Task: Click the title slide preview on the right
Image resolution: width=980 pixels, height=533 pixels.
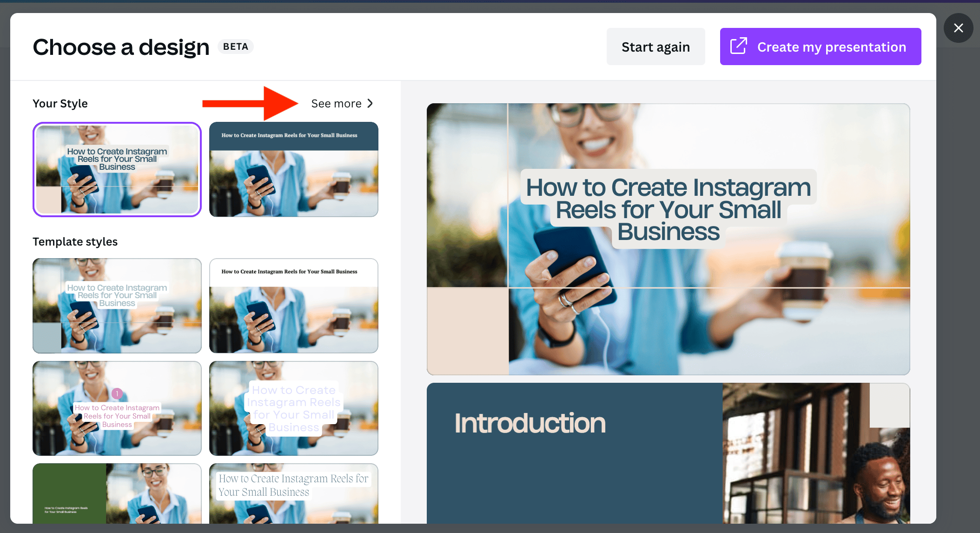Action: 668,239
